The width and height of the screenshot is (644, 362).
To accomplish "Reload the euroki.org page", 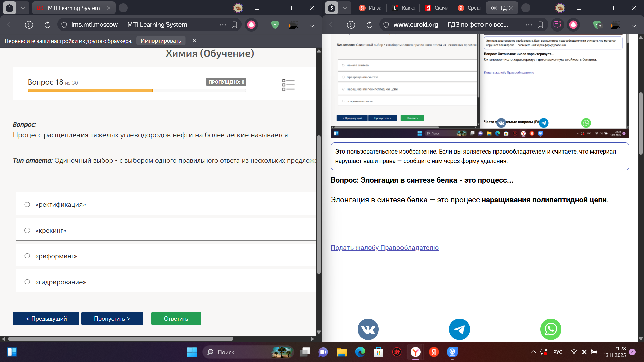I will click(369, 25).
